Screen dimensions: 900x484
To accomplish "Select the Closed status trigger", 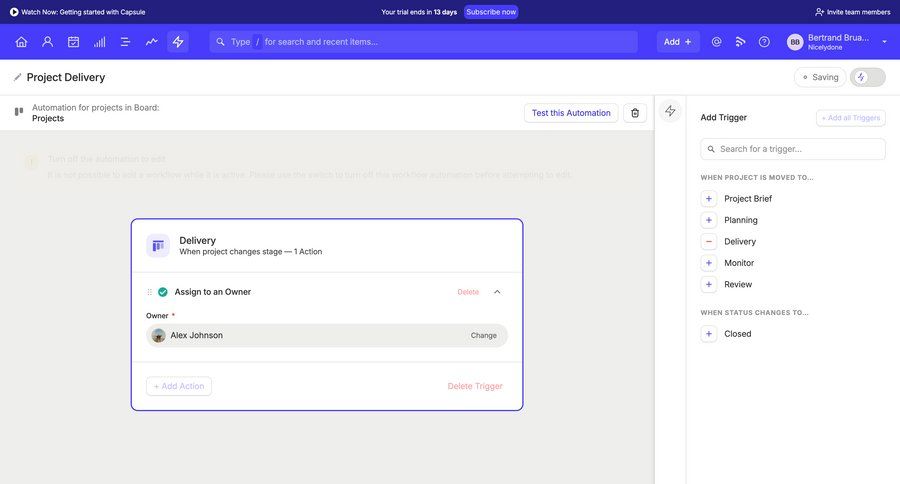I will tap(737, 334).
